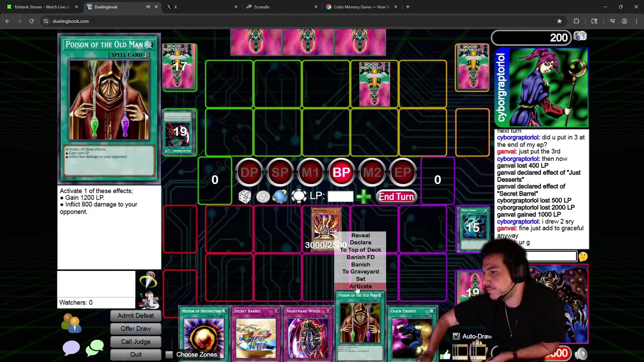Roll the die icon
The height and width of the screenshot is (362, 644).
245,197
